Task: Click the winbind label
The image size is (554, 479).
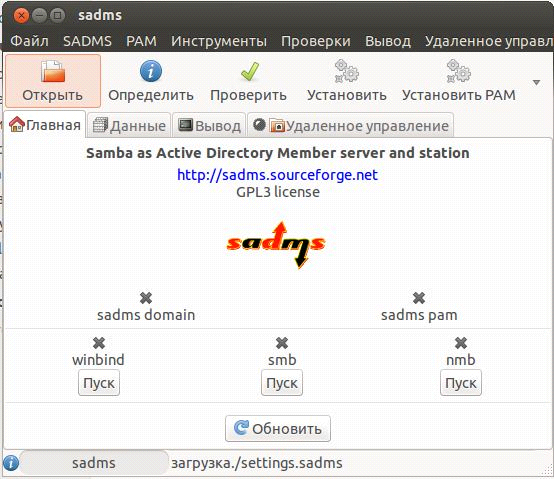Action: tap(99, 360)
